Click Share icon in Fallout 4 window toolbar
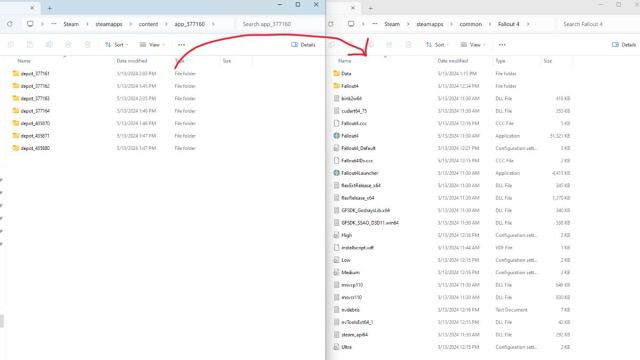The width and height of the screenshot is (640, 360). click(x=389, y=44)
